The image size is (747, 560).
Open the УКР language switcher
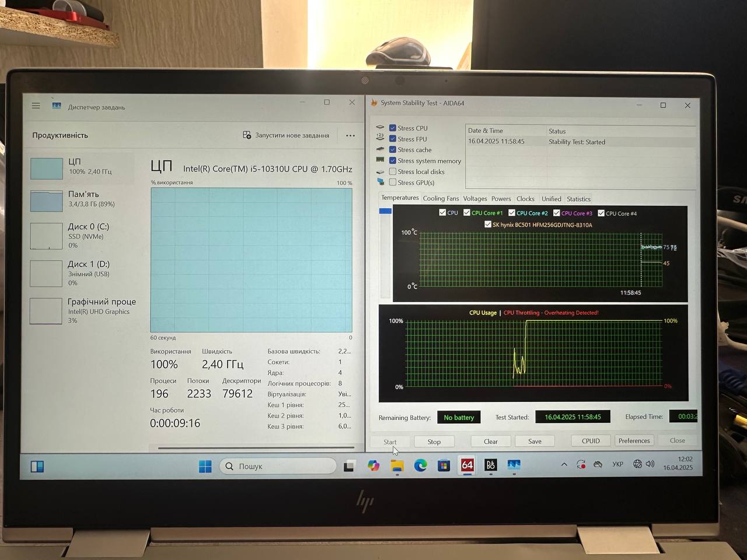pyautogui.click(x=617, y=464)
